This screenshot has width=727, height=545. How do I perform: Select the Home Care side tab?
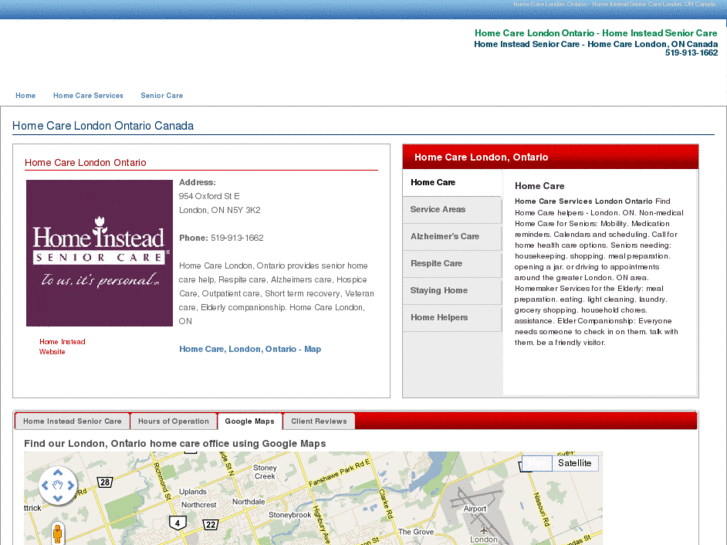(453, 182)
